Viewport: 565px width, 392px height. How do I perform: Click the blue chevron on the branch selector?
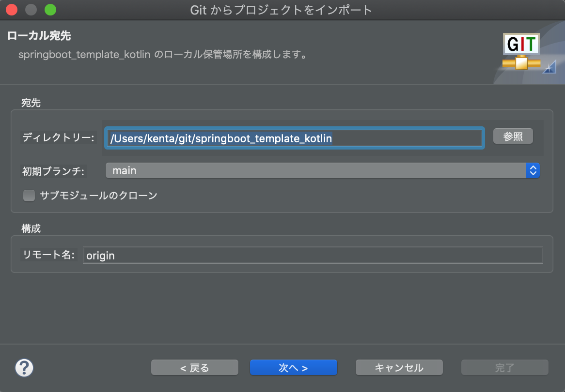[x=532, y=170]
